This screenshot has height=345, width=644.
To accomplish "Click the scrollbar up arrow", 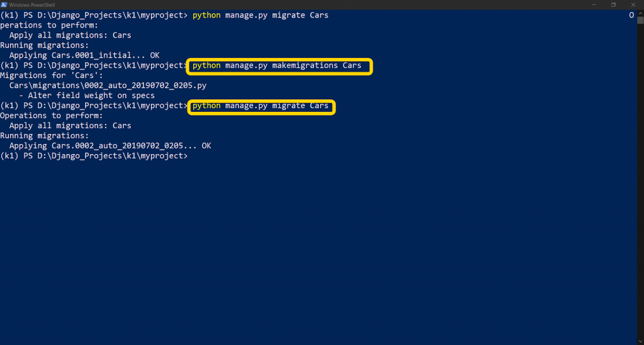I will [x=640, y=13].
